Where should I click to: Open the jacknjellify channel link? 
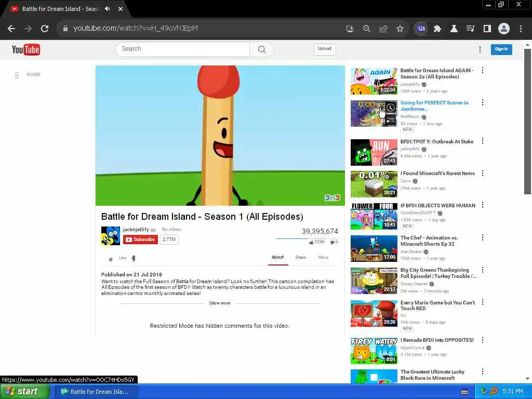point(136,229)
